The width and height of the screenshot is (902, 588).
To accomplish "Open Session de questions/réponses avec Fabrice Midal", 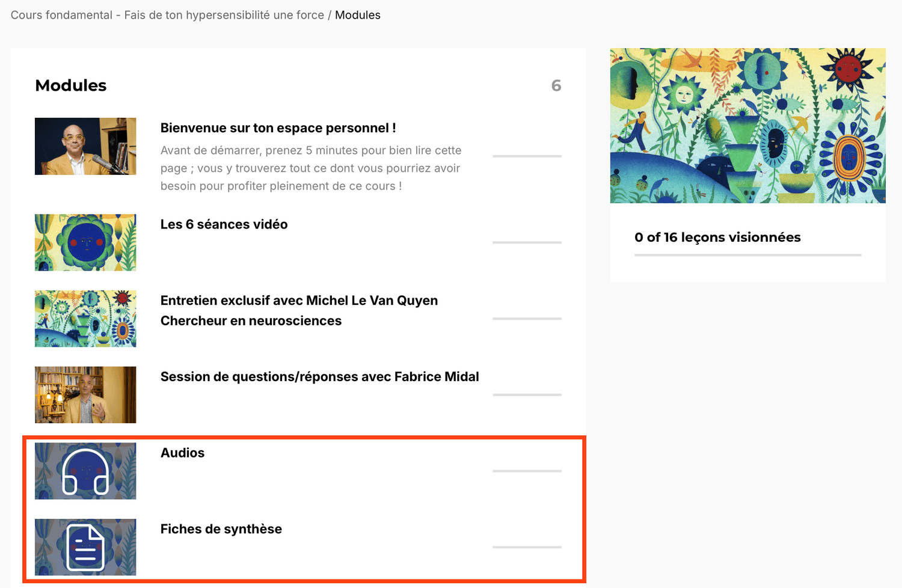I will (319, 377).
